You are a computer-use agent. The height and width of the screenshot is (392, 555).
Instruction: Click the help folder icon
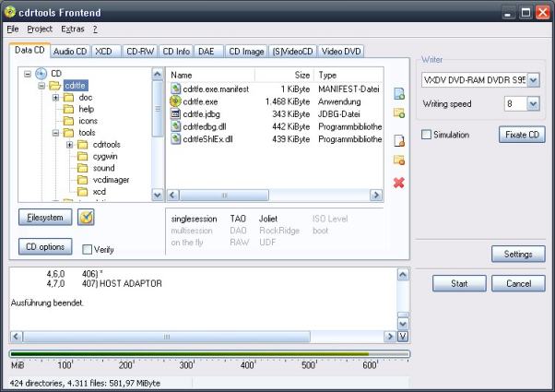click(x=68, y=109)
